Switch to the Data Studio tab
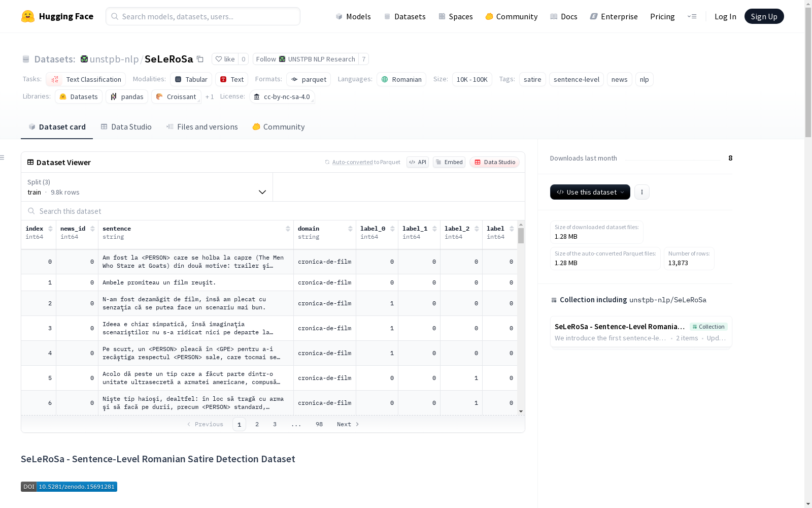The width and height of the screenshot is (812, 508). coord(126,127)
